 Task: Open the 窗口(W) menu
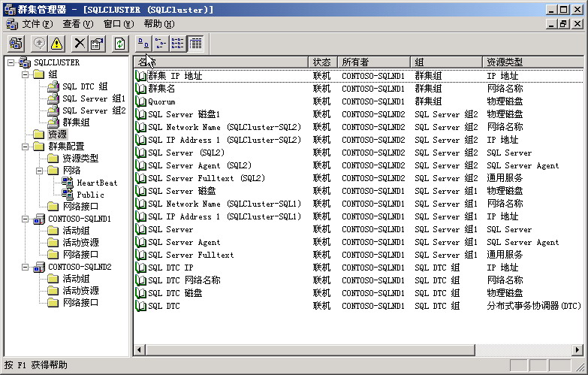pos(119,24)
